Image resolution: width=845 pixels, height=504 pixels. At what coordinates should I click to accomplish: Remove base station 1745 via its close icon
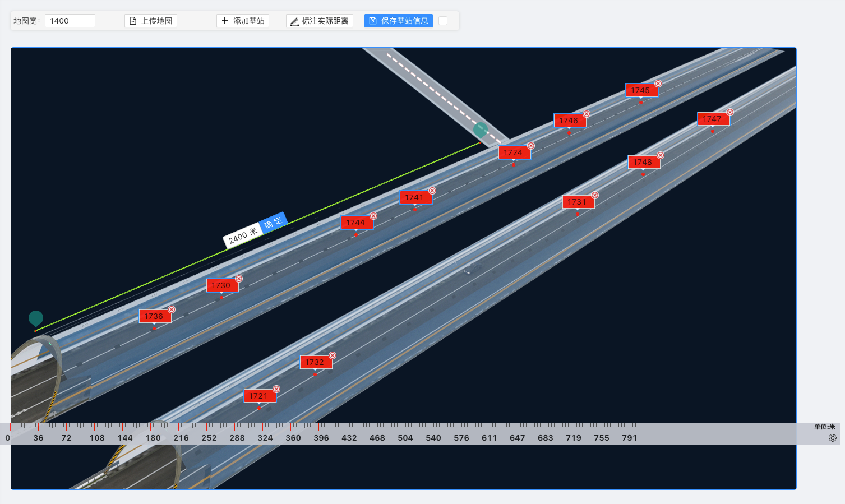[x=658, y=84]
